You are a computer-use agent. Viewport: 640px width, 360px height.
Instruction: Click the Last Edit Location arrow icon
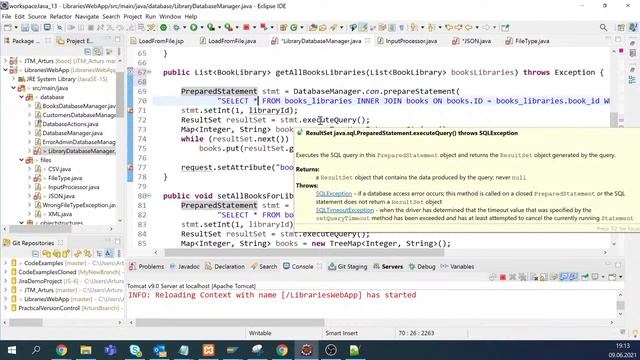pos(449,27)
